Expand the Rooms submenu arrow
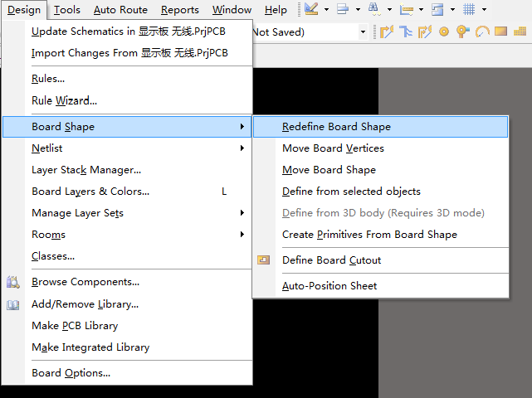 [x=242, y=235]
